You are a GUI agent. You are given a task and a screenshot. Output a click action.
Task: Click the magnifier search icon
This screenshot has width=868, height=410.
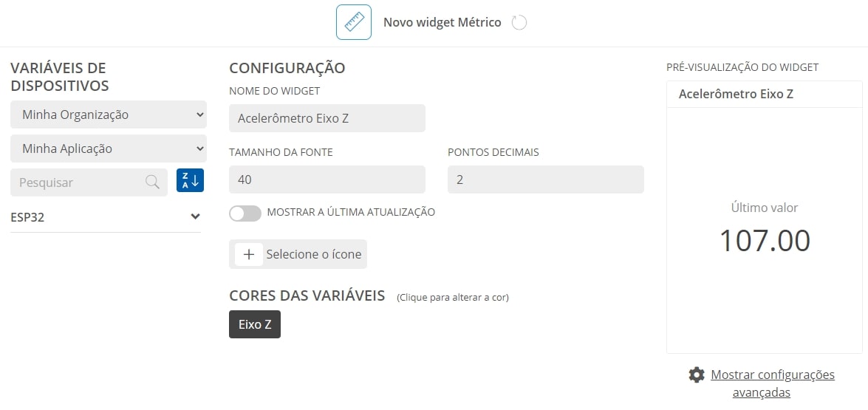tap(152, 182)
